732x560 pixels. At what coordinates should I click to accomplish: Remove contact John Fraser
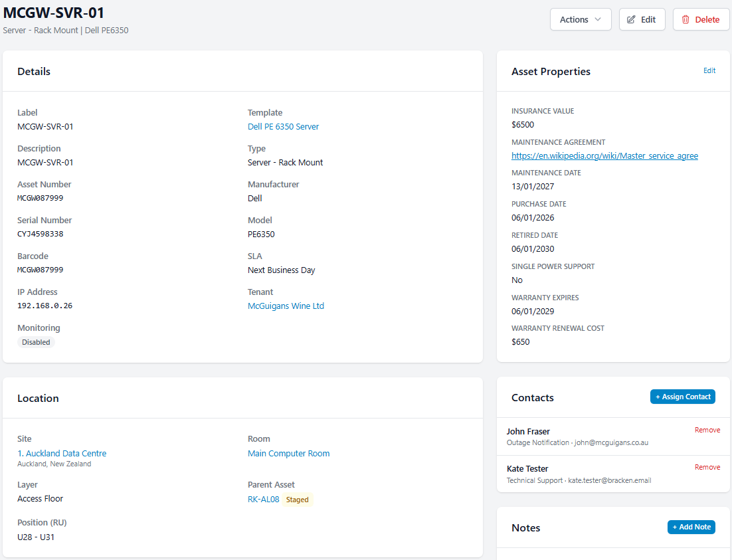point(707,430)
